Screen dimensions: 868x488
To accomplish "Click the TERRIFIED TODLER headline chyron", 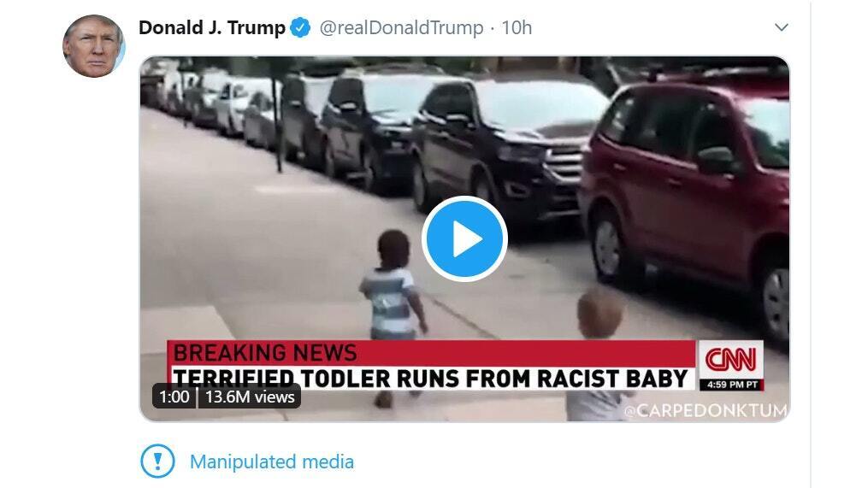I will [x=430, y=379].
